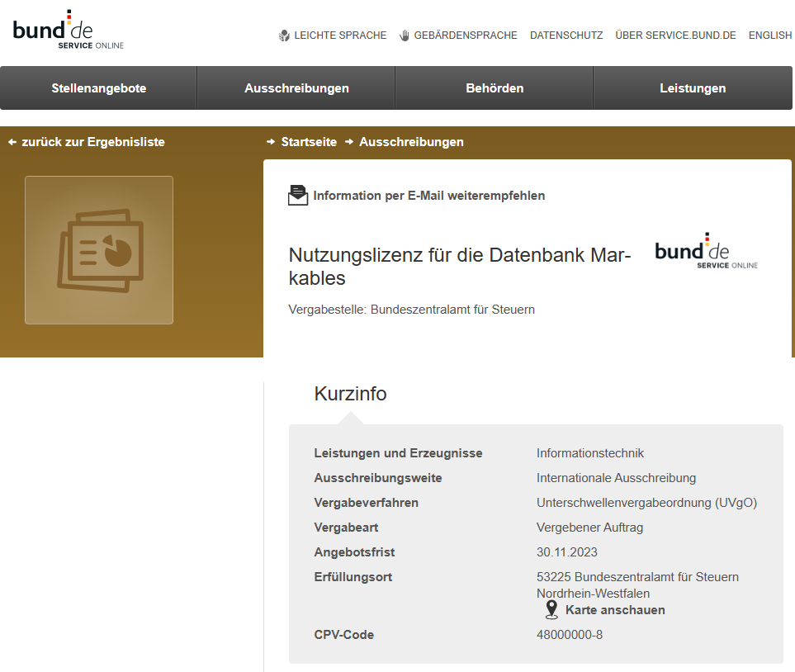The image size is (795, 672).
Task: Click the title Nutzungslizenz für die Datenbank Markables
Action: [459, 267]
